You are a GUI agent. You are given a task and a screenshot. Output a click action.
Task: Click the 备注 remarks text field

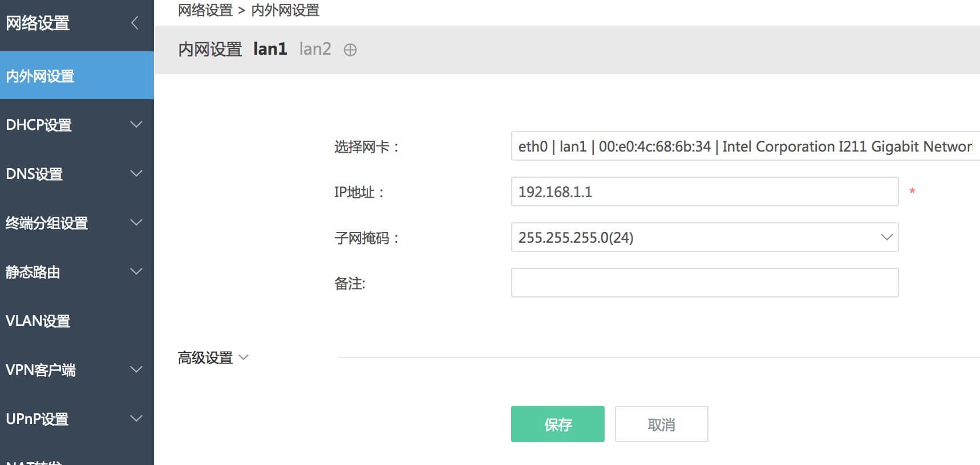(704, 283)
